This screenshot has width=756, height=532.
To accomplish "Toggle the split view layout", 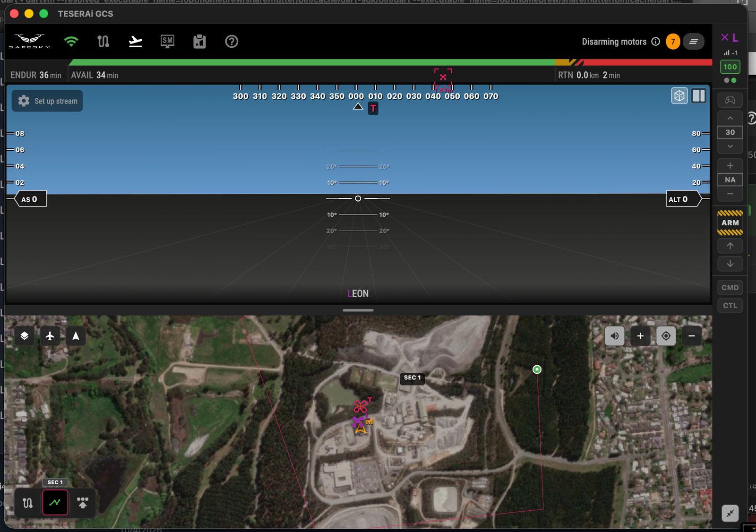I will [x=699, y=96].
